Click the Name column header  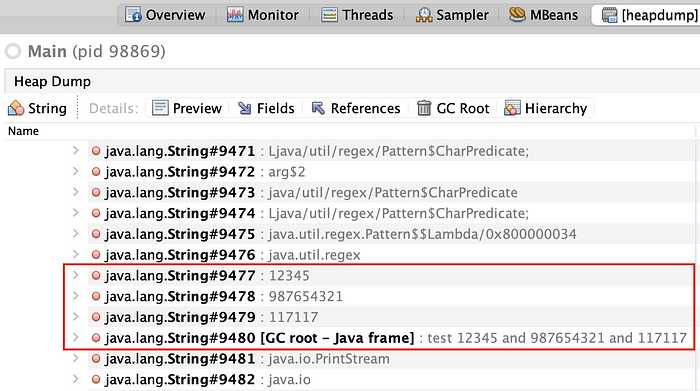(23, 131)
